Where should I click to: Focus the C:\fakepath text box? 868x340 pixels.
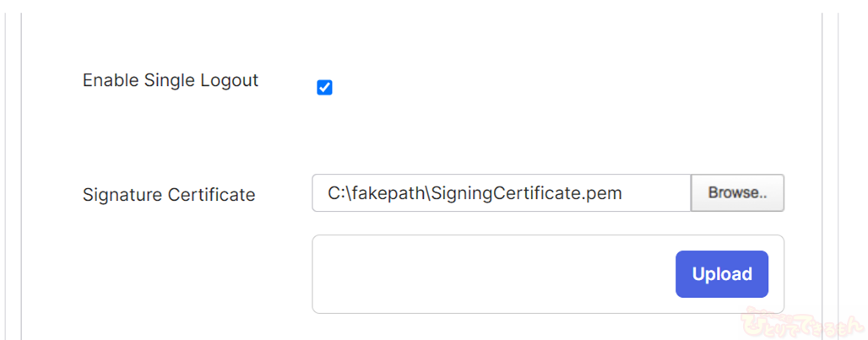click(501, 193)
